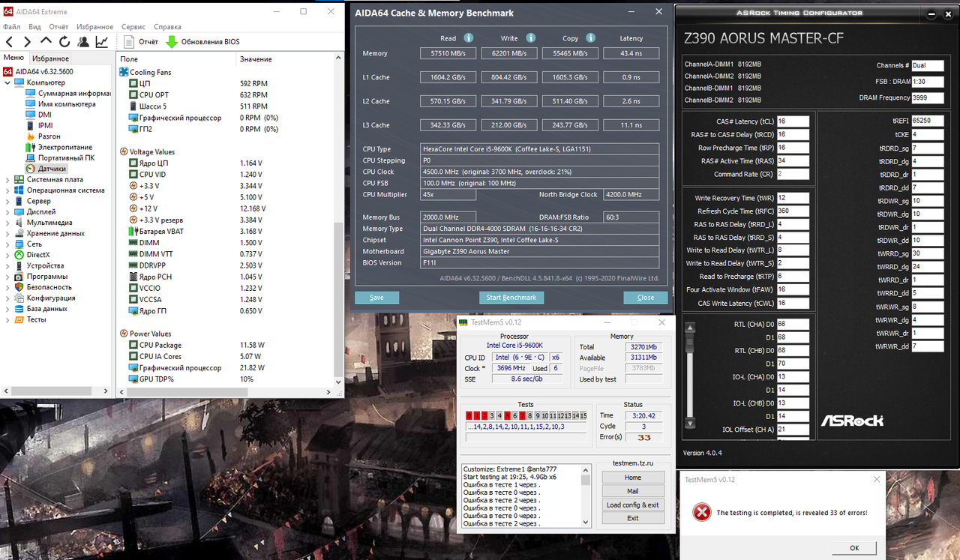
Task: Open the Сервис menu
Action: tap(133, 26)
